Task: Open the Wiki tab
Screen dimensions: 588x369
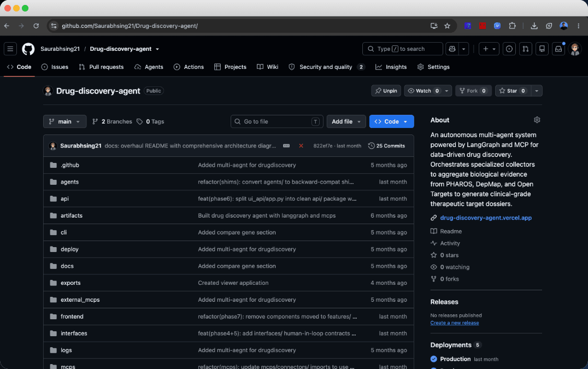Action: (267, 67)
